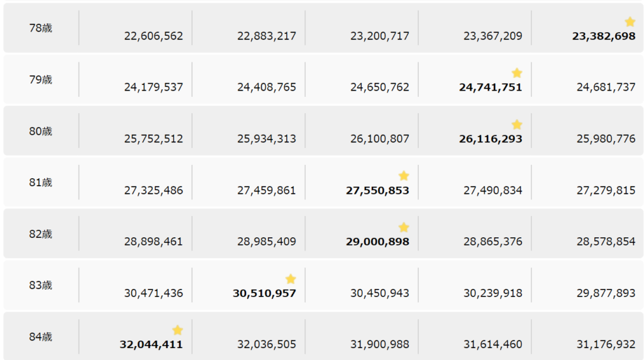The height and width of the screenshot is (360, 644).
Task: Select the 84歳 row label
Action: point(41,337)
